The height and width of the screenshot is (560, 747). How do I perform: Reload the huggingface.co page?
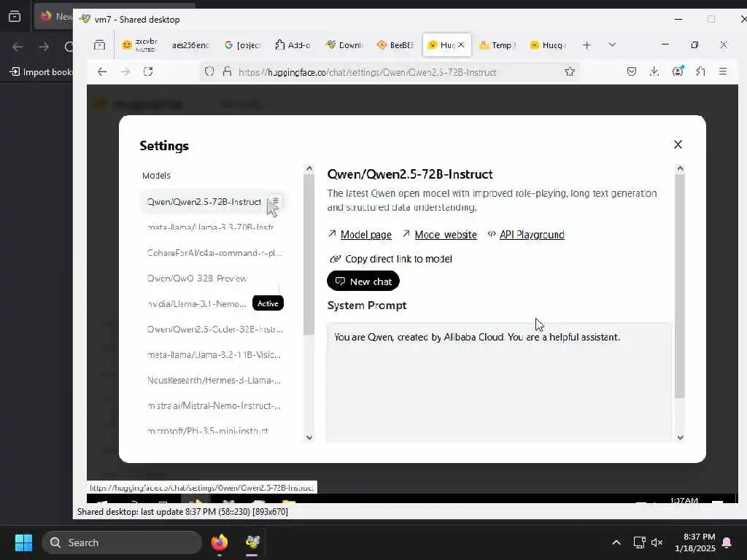pos(148,72)
